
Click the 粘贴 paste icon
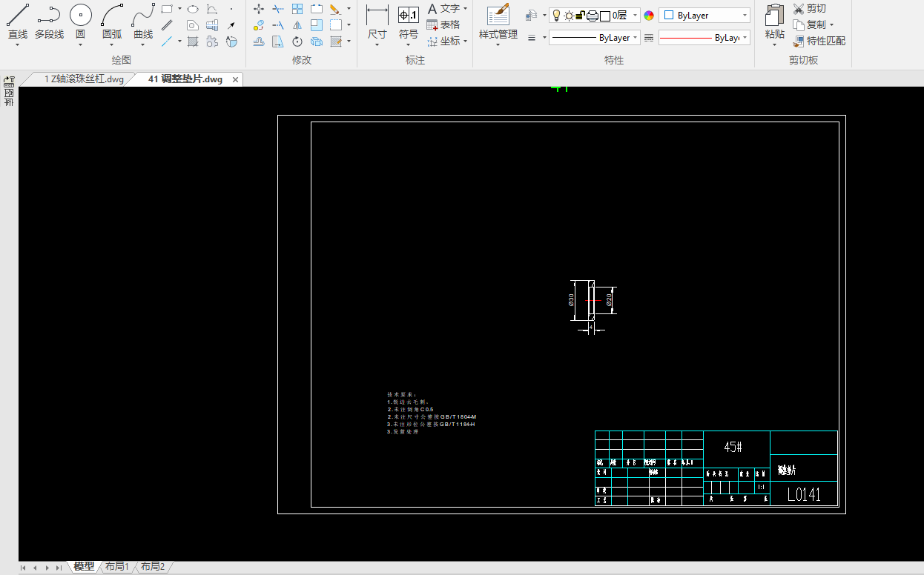(x=774, y=16)
